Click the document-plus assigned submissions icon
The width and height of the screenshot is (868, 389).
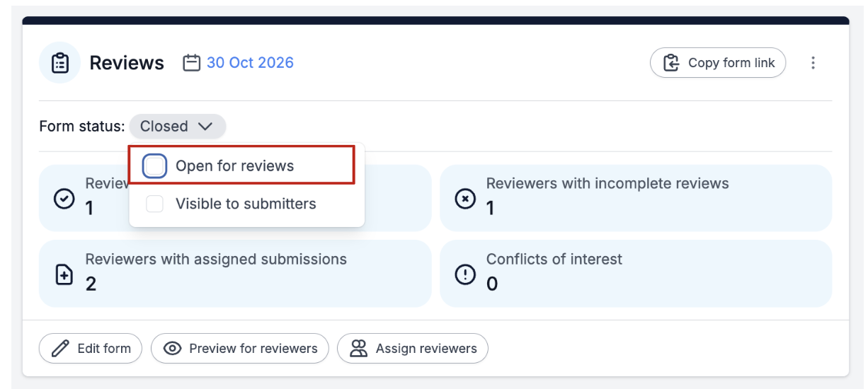click(x=64, y=274)
